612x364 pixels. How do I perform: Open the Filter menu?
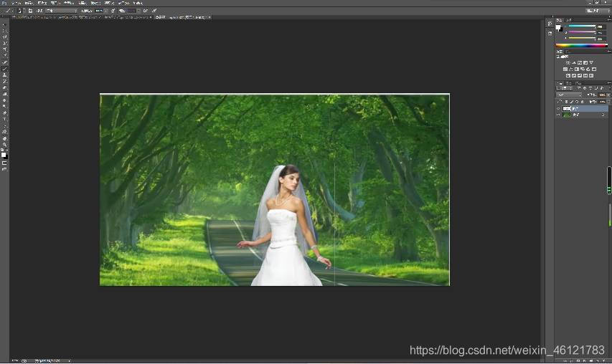pyautogui.click(x=95, y=3)
